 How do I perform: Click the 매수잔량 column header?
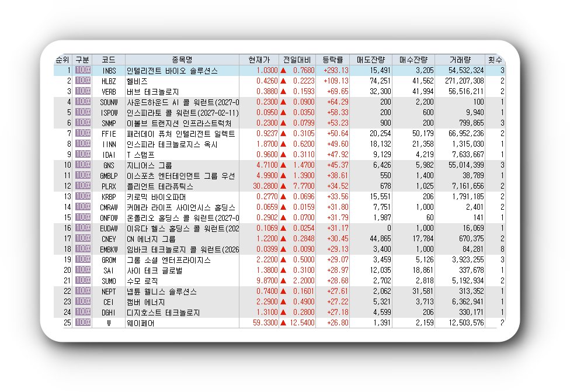click(413, 60)
